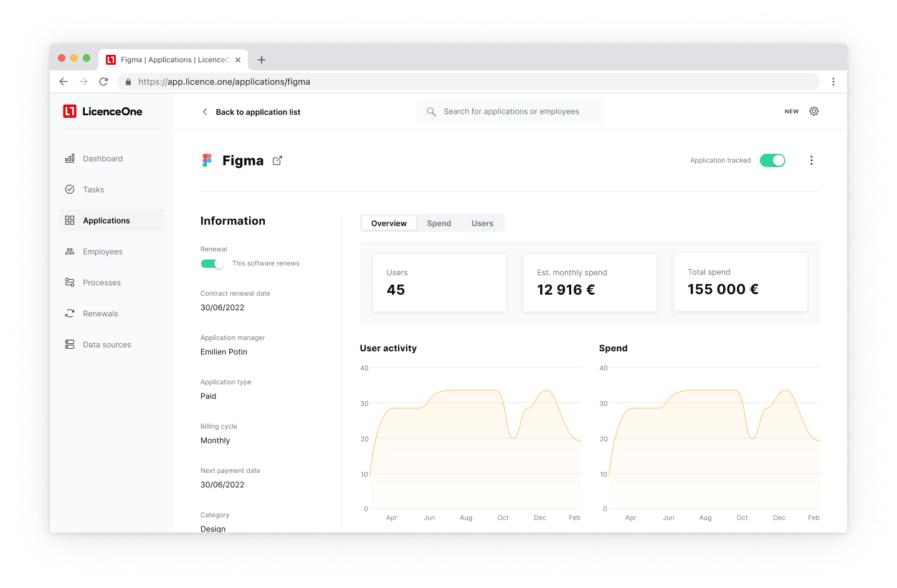Click the Processes icon in sidebar
897x588 pixels.
(70, 283)
